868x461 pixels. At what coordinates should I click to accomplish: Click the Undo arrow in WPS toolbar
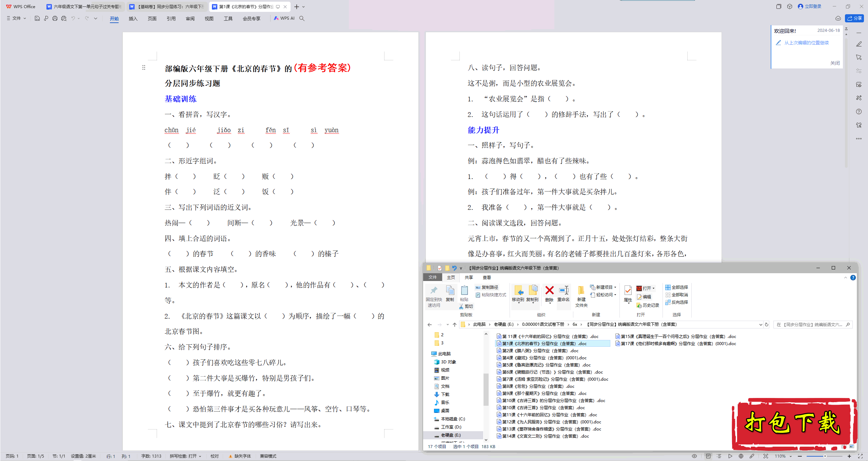pyautogui.click(x=73, y=18)
